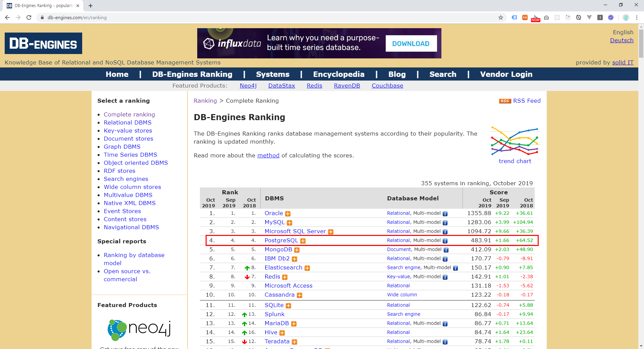Open the Blog navigation item

[x=397, y=74]
